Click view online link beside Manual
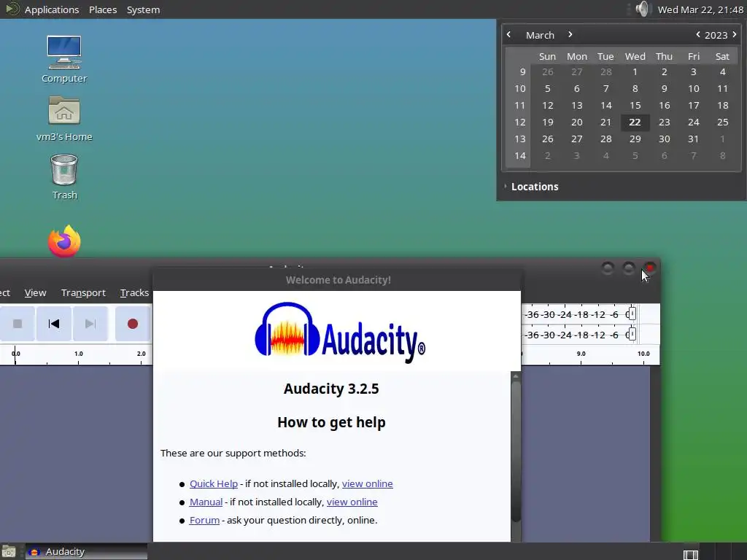747x560 pixels. 352,502
